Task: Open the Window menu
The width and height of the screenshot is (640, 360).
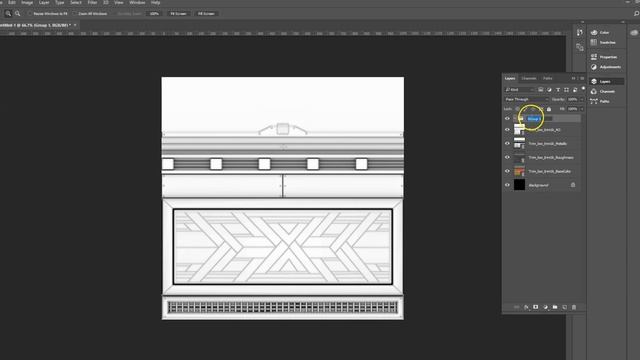Action: click(x=137, y=2)
